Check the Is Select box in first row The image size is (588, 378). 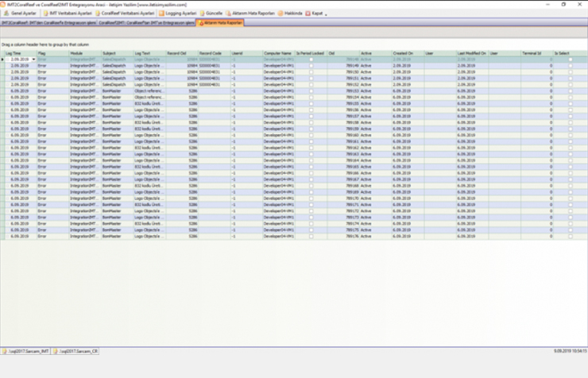coord(570,60)
